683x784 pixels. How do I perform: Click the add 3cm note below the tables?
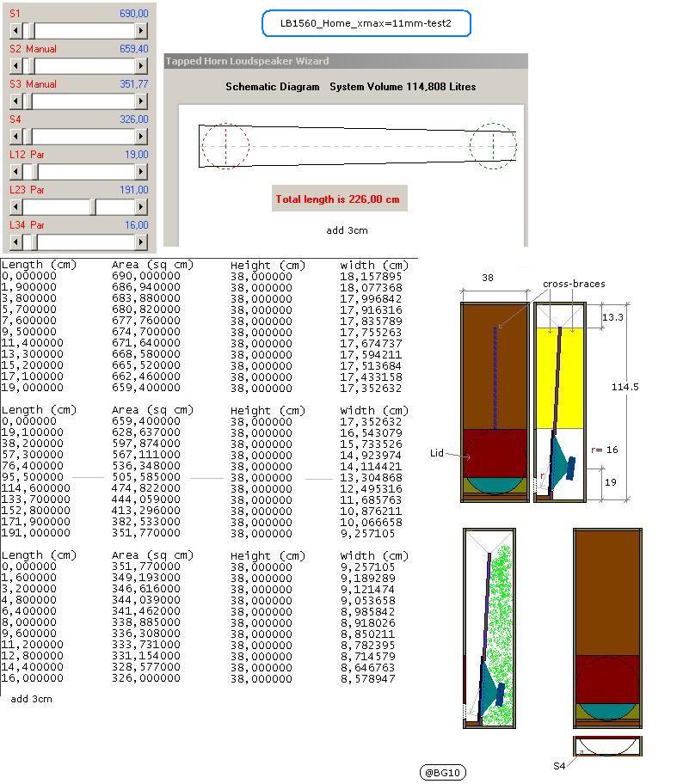(32, 699)
